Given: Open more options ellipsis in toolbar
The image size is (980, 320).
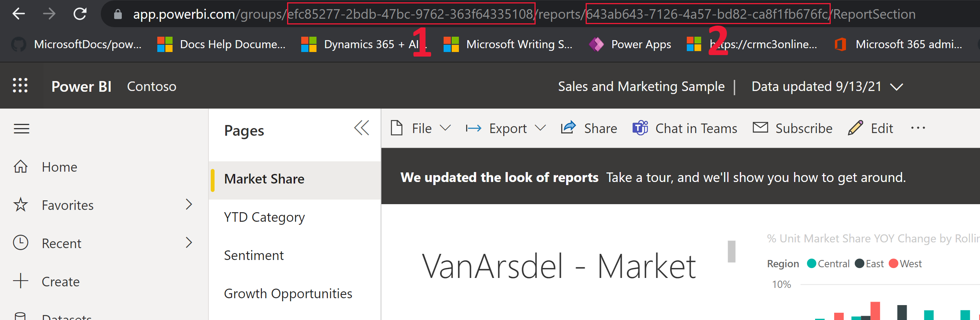Looking at the screenshot, I should [x=918, y=128].
